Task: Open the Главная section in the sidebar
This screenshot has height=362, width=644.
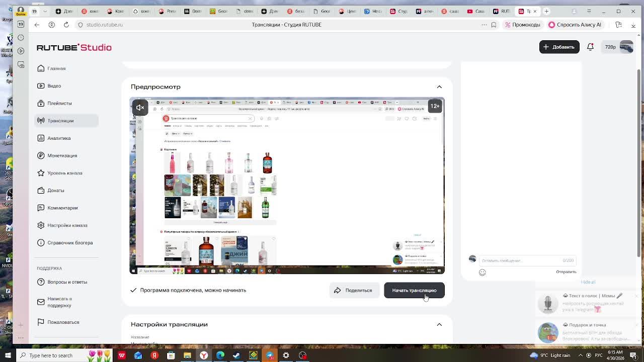Action: click(66, 68)
